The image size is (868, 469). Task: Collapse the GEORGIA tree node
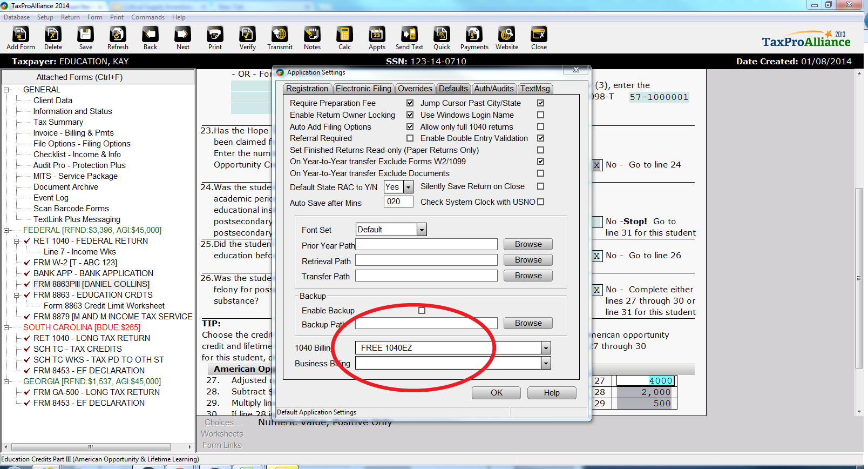point(6,381)
